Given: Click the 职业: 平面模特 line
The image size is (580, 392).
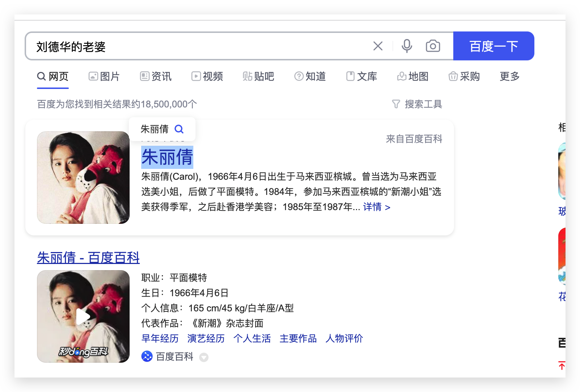Looking at the screenshot, I should (174, 278).
